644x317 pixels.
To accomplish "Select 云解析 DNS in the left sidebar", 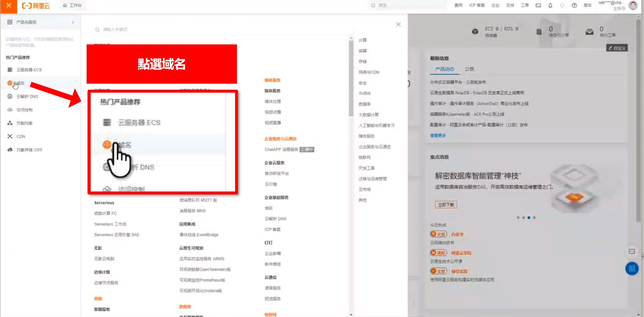I will pos(27,97).
